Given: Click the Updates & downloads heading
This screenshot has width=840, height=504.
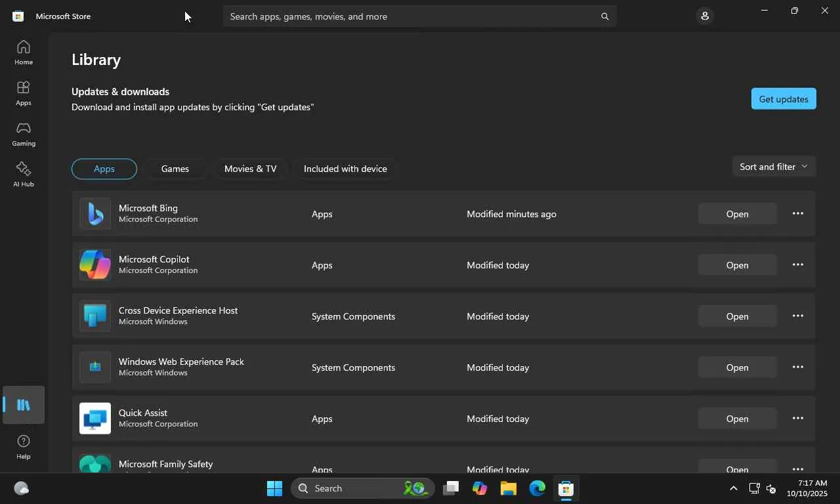Looking at the screenshot, I should [x=121, y=92].
